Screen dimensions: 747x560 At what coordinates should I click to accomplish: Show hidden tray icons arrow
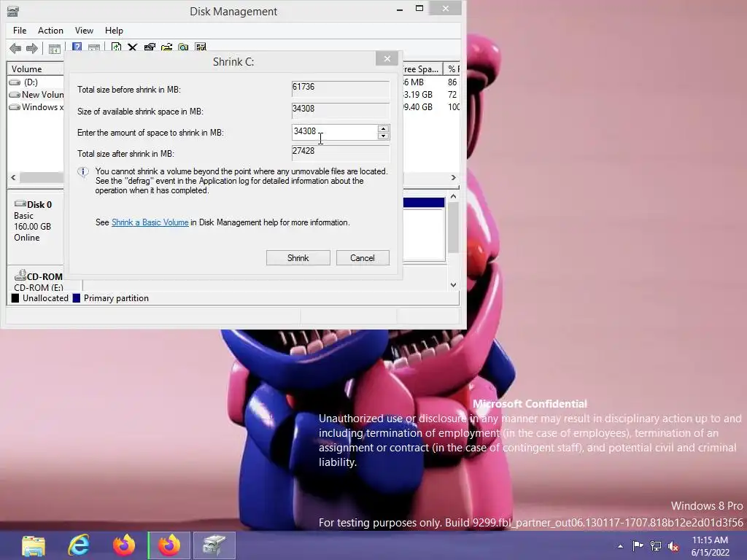(620, 546)
